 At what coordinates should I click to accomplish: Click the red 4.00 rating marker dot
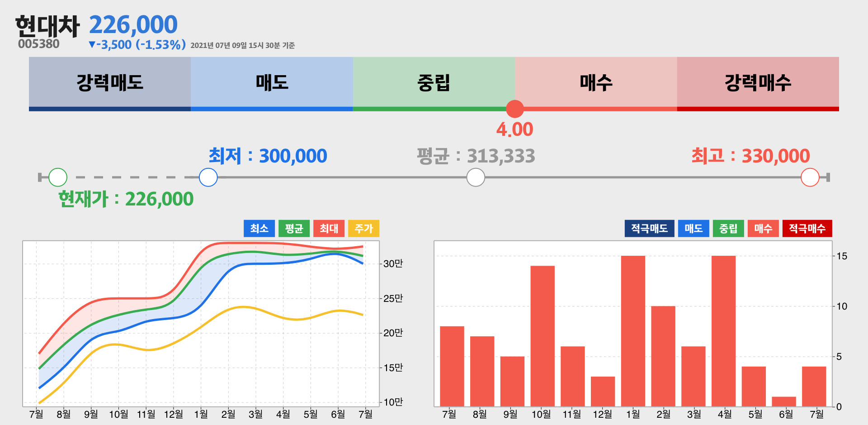[515, 109]
